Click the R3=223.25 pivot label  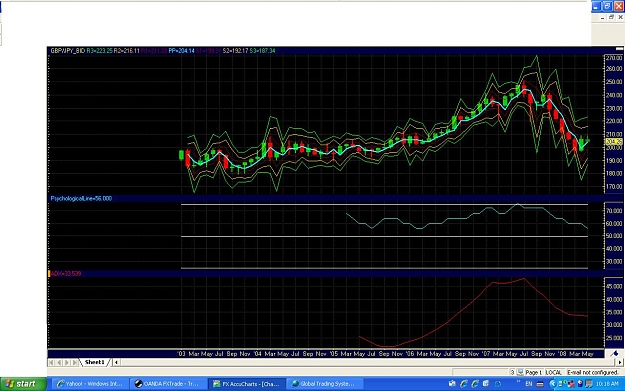click(99, 51)
